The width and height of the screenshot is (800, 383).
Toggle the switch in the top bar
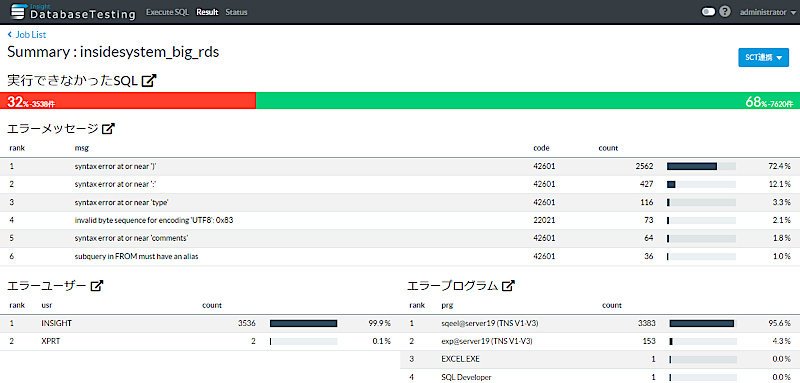(708, 12)
